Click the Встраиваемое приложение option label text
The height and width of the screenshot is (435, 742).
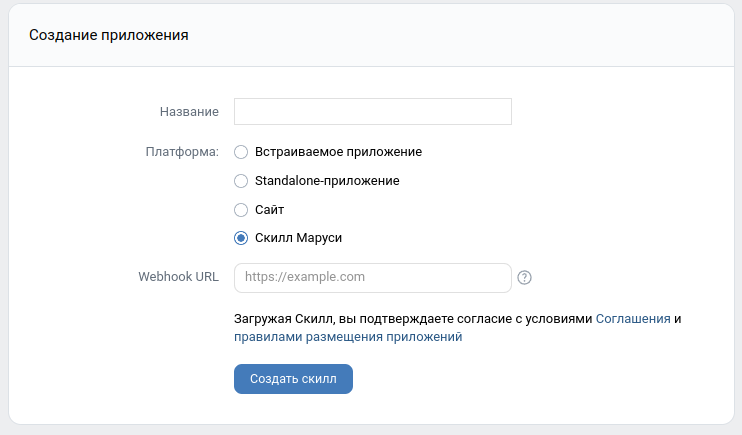338,152
